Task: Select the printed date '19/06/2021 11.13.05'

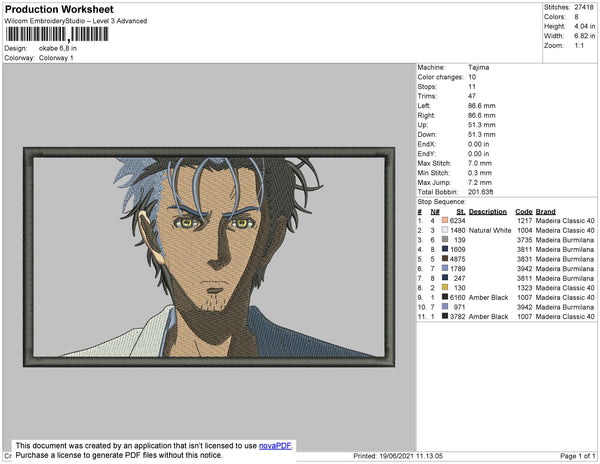Action: [411, 456]
